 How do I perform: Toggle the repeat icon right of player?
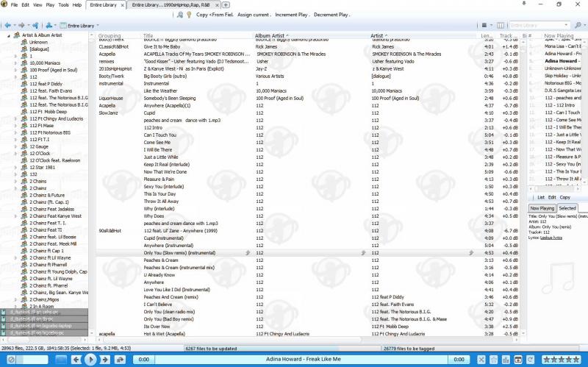[530, 360]
